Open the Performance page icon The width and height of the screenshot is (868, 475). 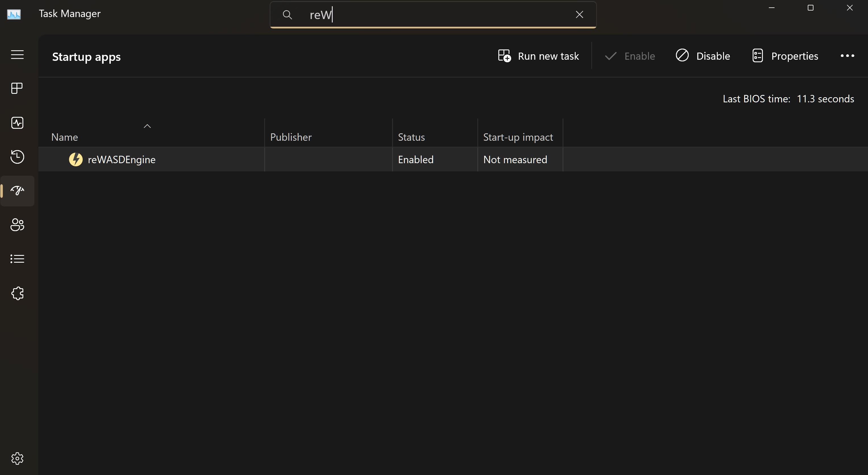[17, 123]
